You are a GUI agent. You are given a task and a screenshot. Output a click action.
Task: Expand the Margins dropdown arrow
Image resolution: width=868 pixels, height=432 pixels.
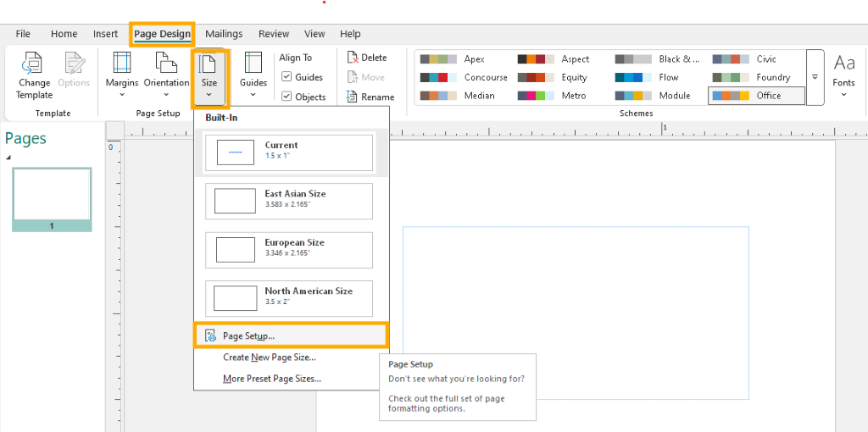pyautogui.click(x=122, y=95)
